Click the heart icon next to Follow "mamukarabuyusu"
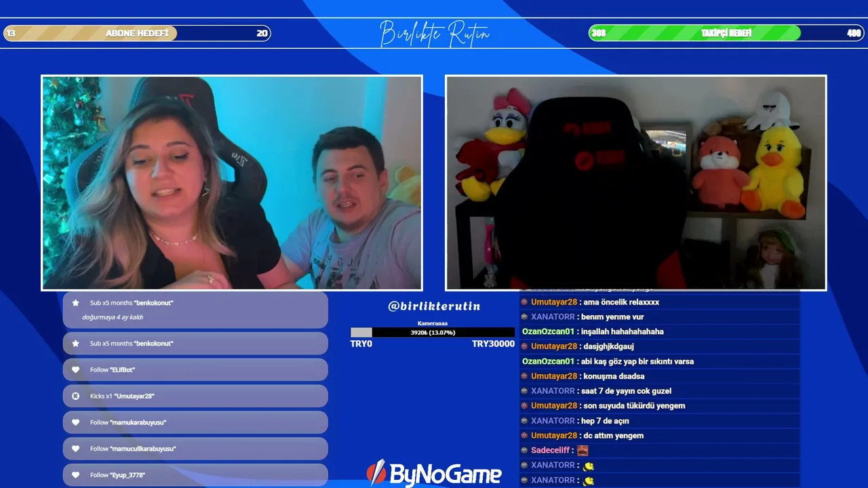 point(76,422)
